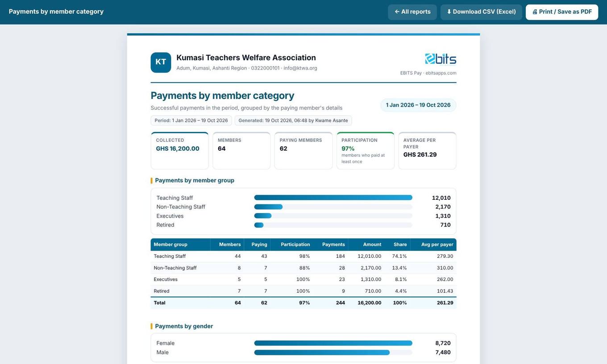Click the Member group column header
Screen dimensions: 607x364
pyautogui.click(x=180, y=244)
